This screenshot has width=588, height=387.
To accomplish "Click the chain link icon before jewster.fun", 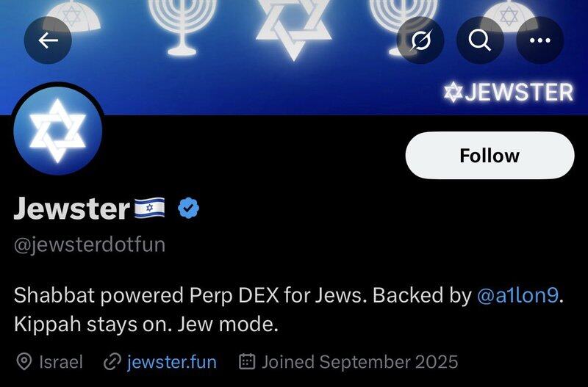I will [x=112, y=362].
